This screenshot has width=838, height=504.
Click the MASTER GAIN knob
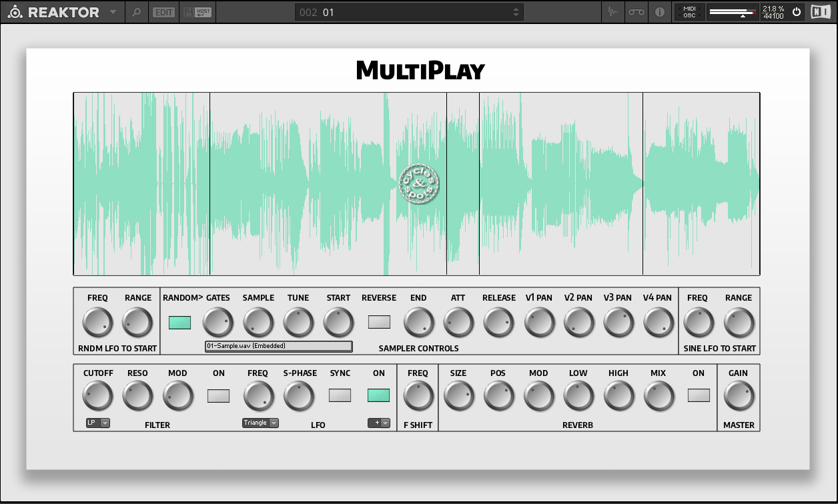738,396
